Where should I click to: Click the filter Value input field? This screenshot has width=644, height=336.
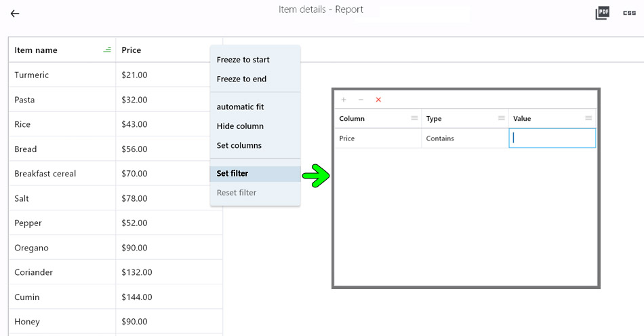pos(552,138)
